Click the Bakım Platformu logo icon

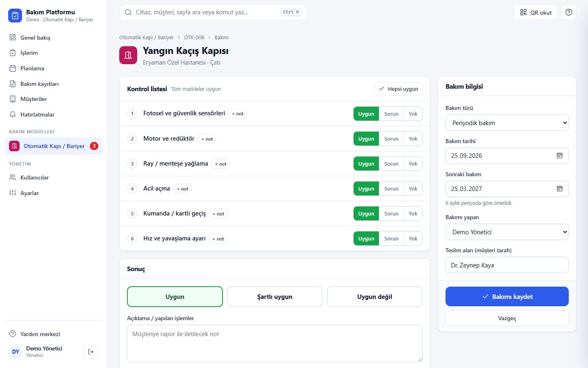15,16
